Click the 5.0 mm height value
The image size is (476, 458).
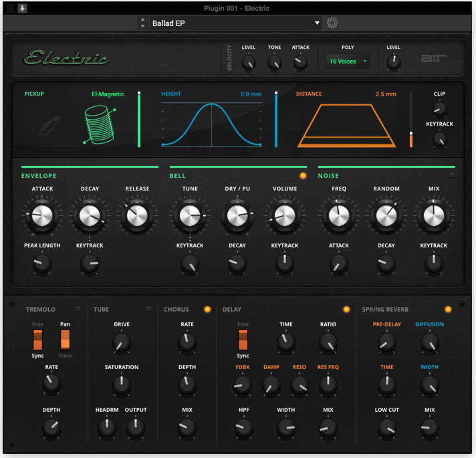click(x=250, y=94)
